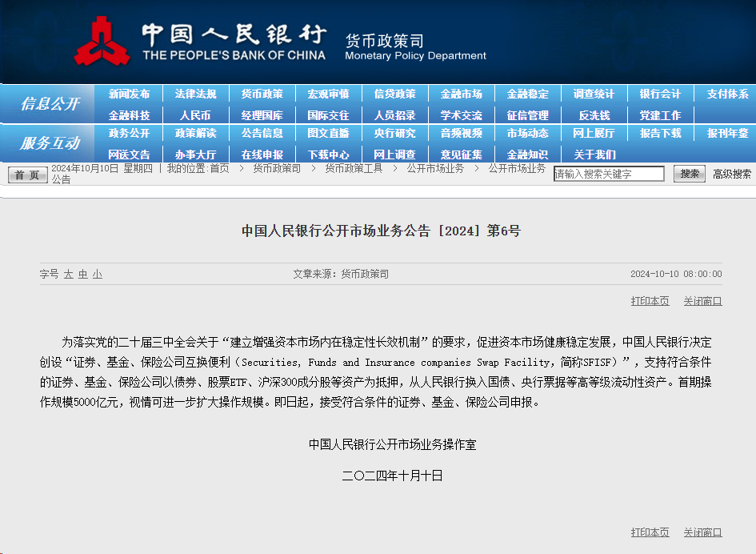Screen dimensions: 756x554
Task: Go to 金融知识 section
Action: click(x=528, y=155)
